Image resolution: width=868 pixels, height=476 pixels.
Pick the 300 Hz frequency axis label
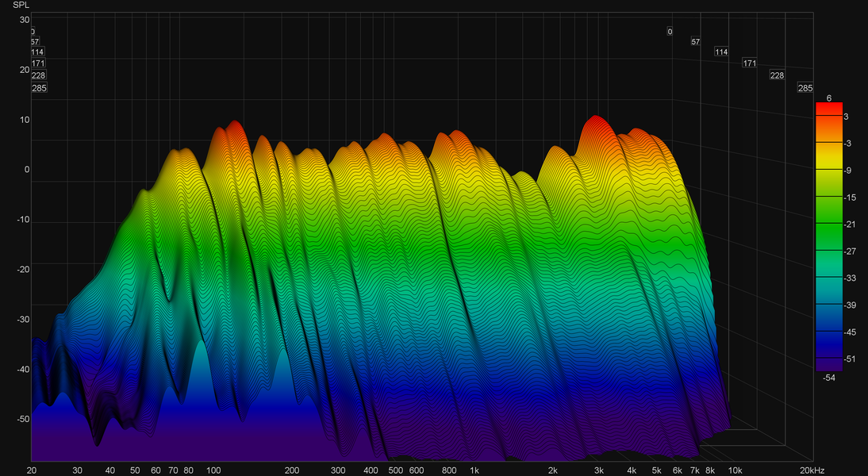338,470
